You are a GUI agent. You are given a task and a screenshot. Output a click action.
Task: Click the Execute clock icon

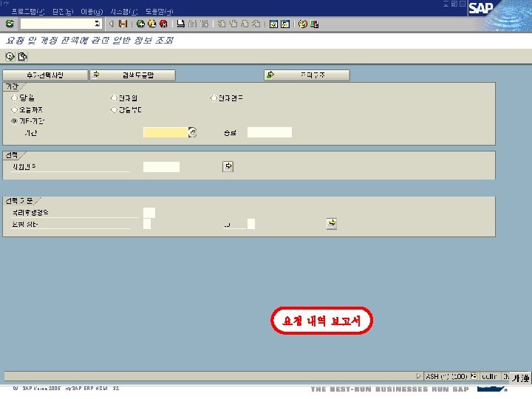10,56
